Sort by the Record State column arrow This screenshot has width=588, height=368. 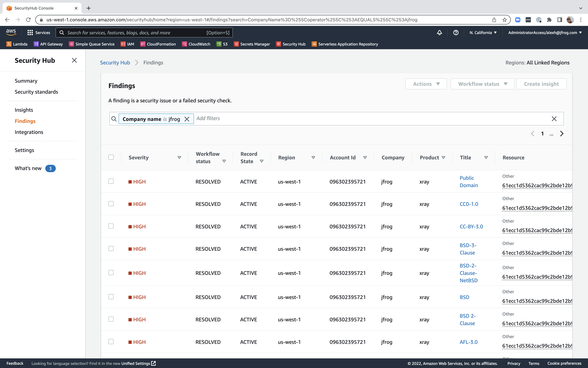262,161
